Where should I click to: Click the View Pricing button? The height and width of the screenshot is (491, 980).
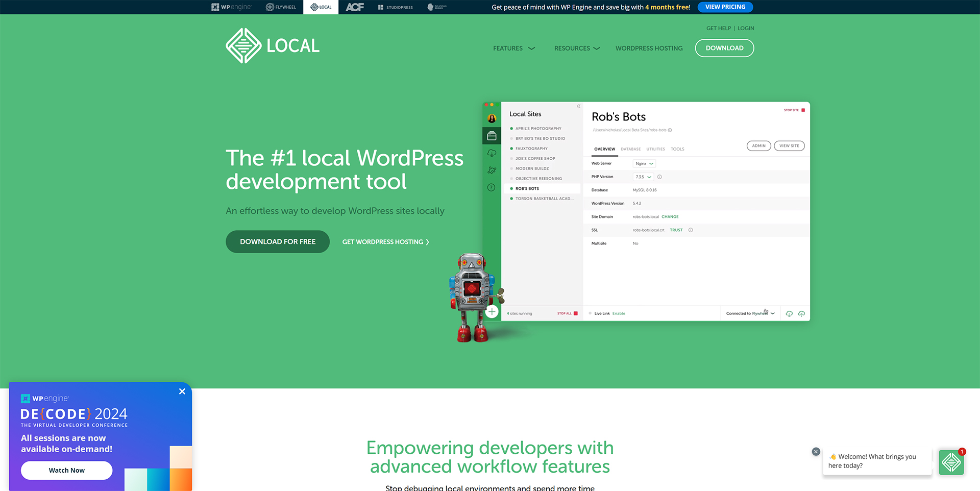pyautogui.click(x=725, y=7)
